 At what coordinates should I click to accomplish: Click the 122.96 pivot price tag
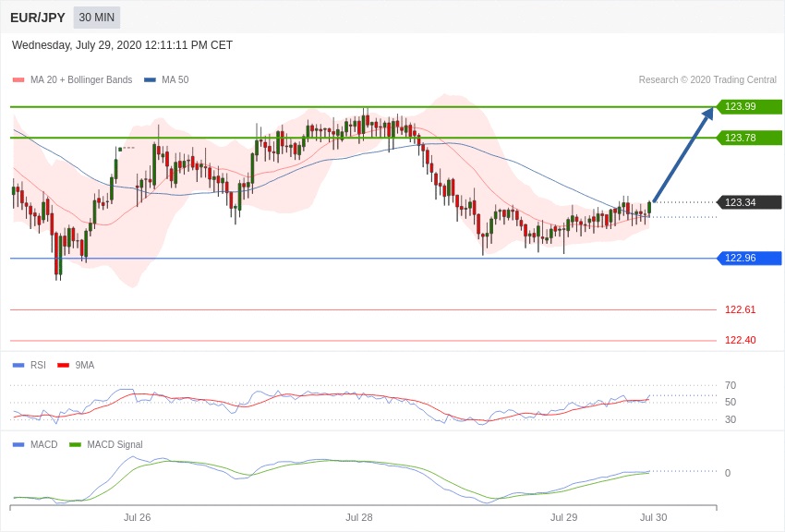(750, 259)
